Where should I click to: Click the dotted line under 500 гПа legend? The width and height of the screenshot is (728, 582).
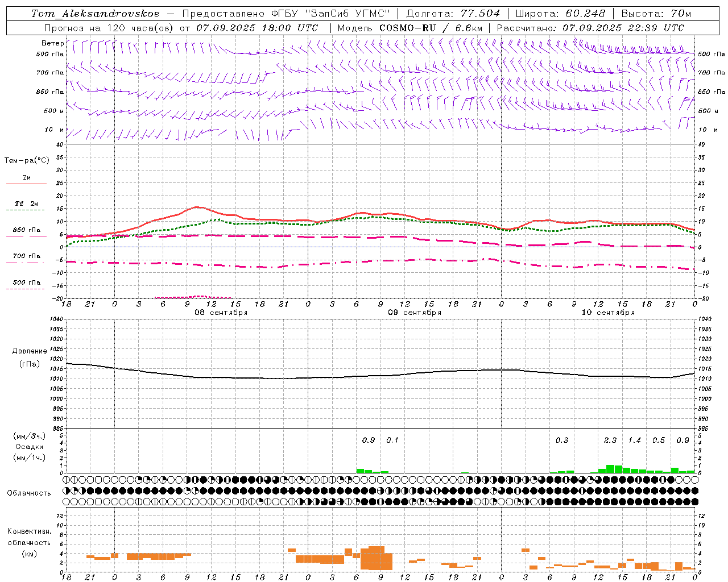point(26,289)
